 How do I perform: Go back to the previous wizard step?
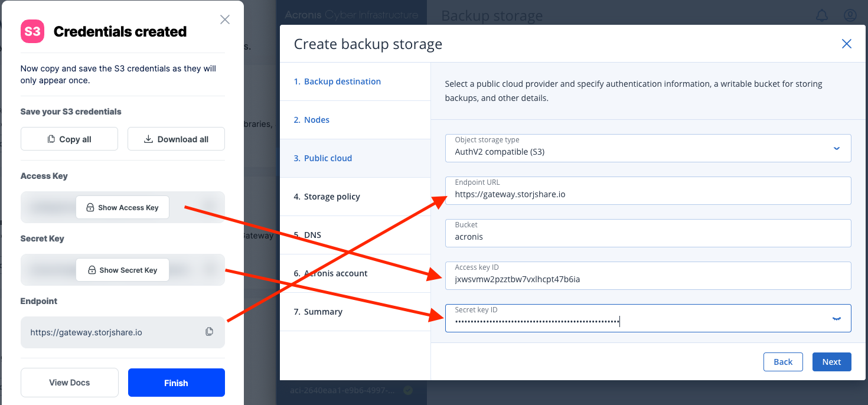click(x=783, y=362)
